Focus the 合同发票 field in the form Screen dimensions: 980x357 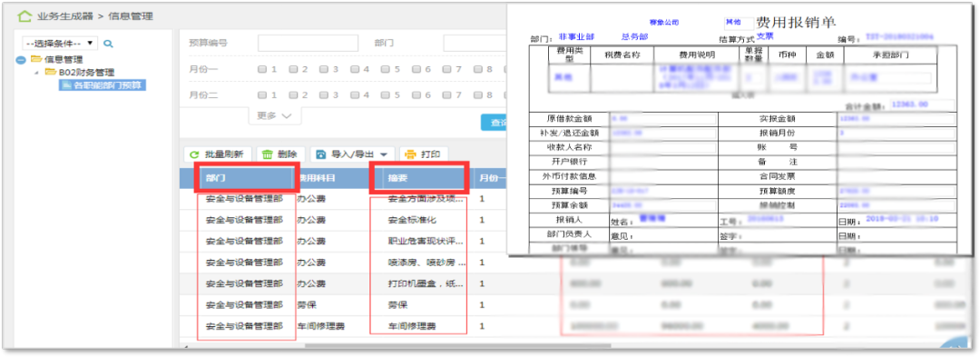(x=897, y=176)
